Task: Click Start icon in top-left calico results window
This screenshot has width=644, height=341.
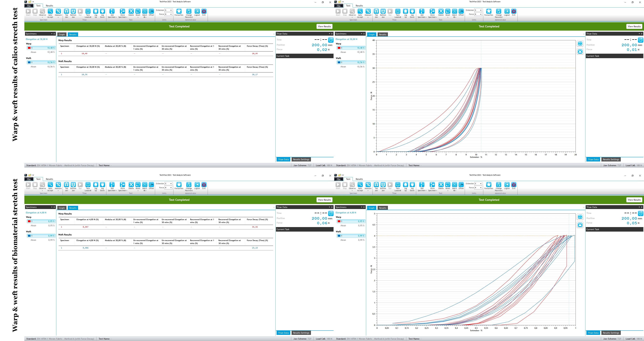Action: click(28, 11)
